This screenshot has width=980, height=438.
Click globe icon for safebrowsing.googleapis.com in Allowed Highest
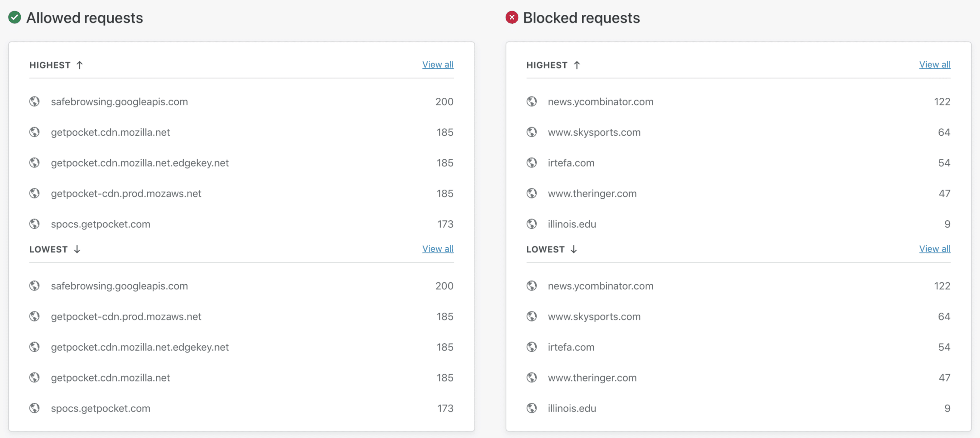(x=34, y=102)
